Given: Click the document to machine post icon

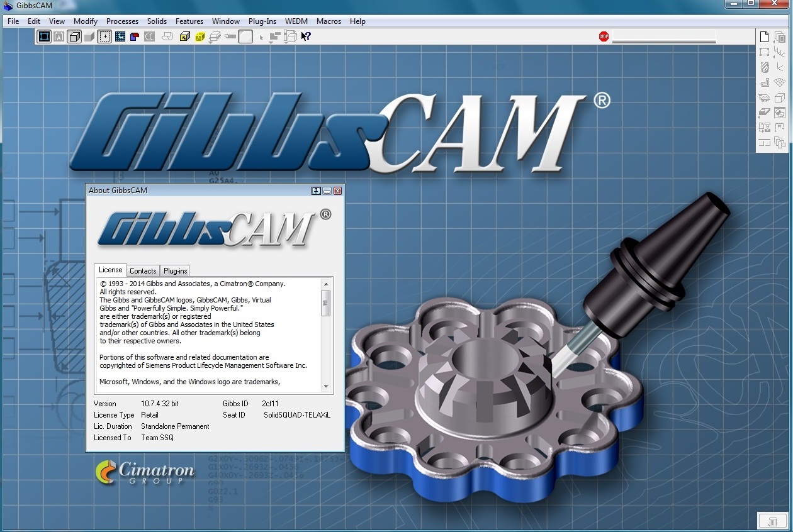Looking at the screenshot, I should pos(764,128).
